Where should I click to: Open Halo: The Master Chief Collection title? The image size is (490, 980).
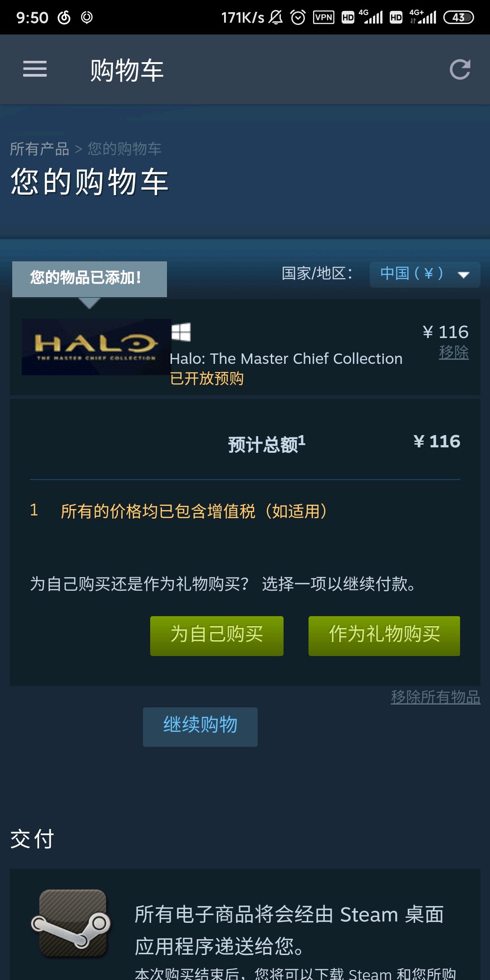coord(286,359)
